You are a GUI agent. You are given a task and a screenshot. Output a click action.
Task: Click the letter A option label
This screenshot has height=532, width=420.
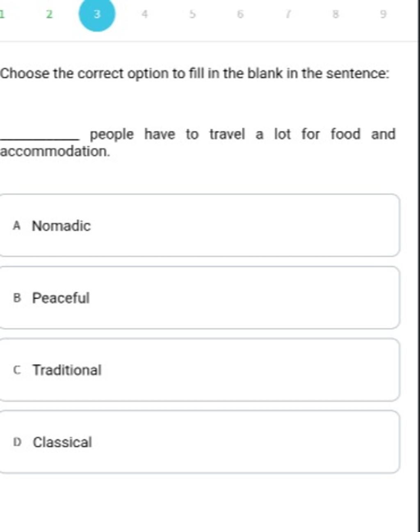click(16, 226)
